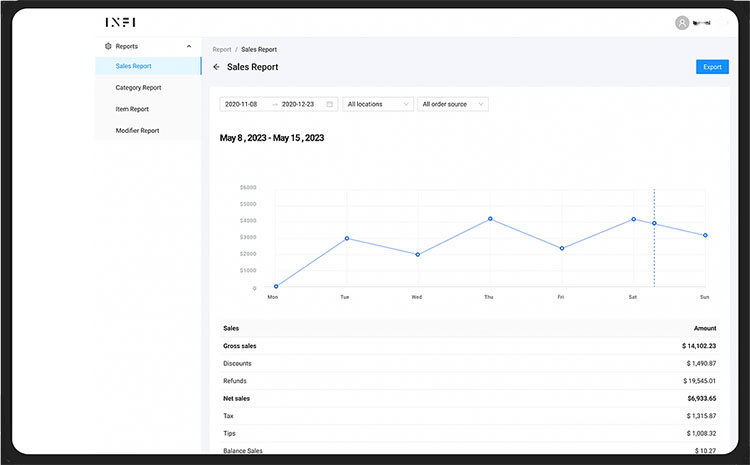Click the back arrow beside Sales Report
This screenshot has width=750, height=465.
point(216,67)
